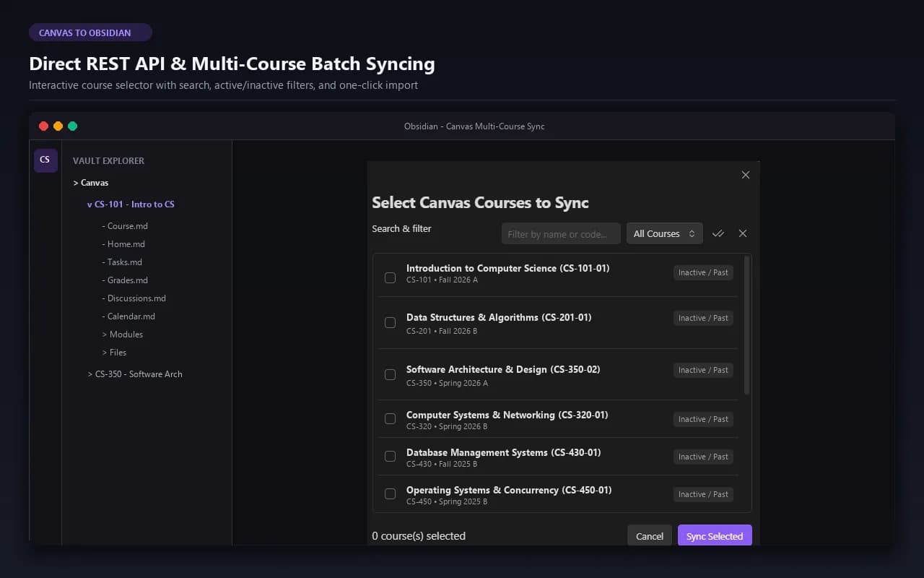Expand the Modules folder
The height and width of the screenshot is (578, 924).
pyautogui.click(x=123, y=335)
